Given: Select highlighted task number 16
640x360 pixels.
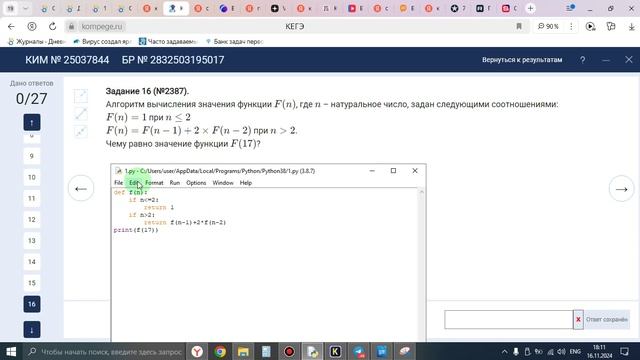Looking at the screenshot, I should (x=32, y=304).
